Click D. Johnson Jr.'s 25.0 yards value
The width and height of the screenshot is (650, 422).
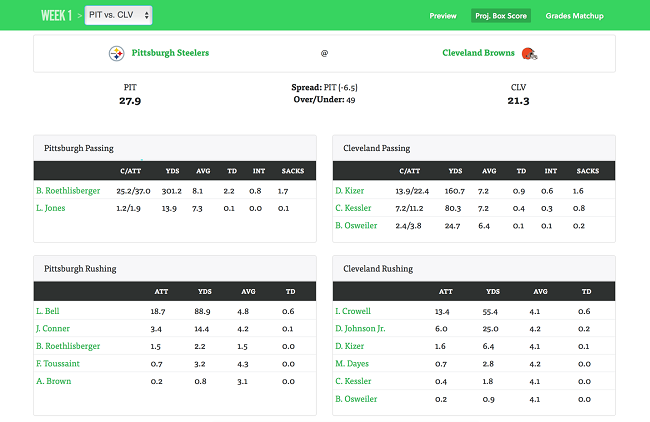(490, 329)
